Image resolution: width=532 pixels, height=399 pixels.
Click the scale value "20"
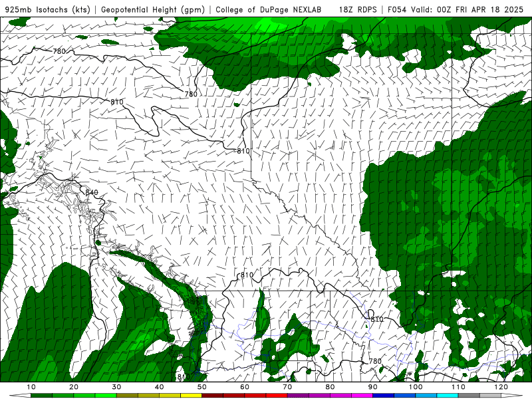click(74, 387)
